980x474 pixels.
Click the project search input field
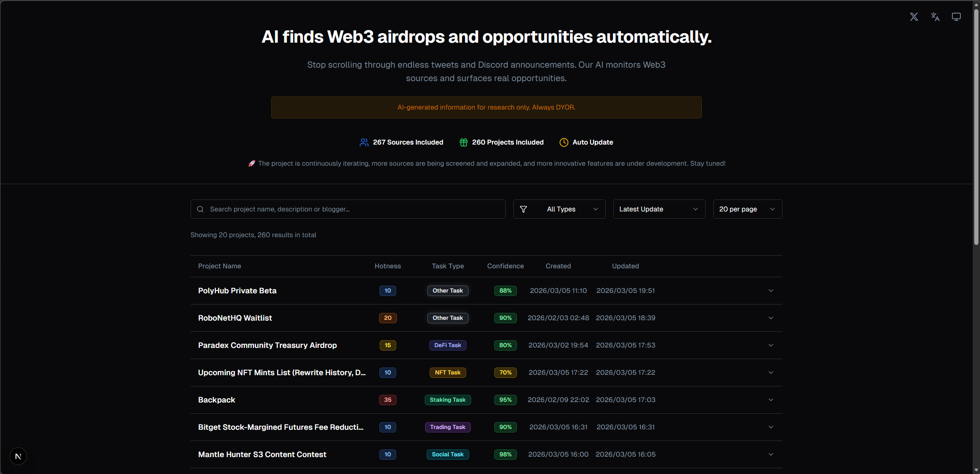point(346,209)
